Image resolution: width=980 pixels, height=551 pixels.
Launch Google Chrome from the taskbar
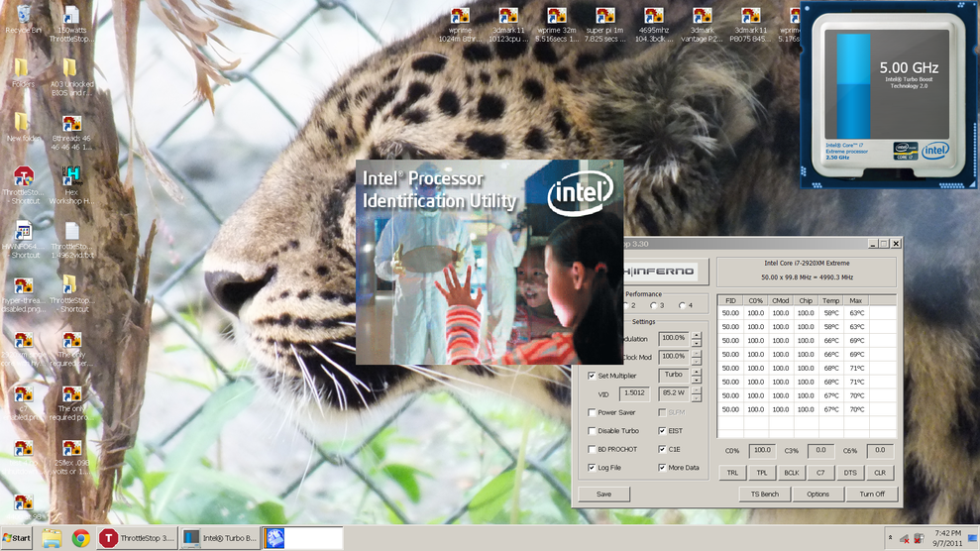coord(80,538)
